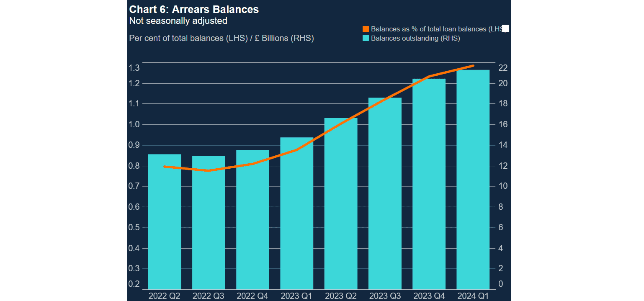644x301 pixels.
Task: Select the 2023 Q4 bar
Action: (x=429, y=188)
